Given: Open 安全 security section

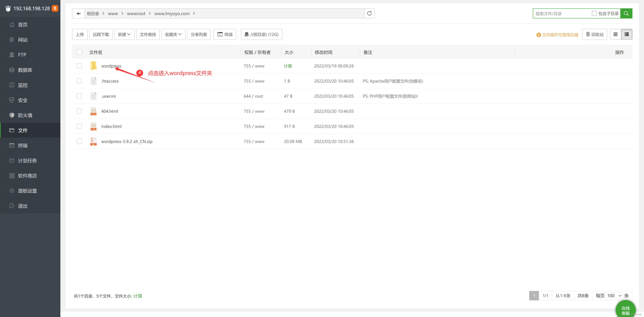Looking at the screenshot, I should click(x=30, y=100).
